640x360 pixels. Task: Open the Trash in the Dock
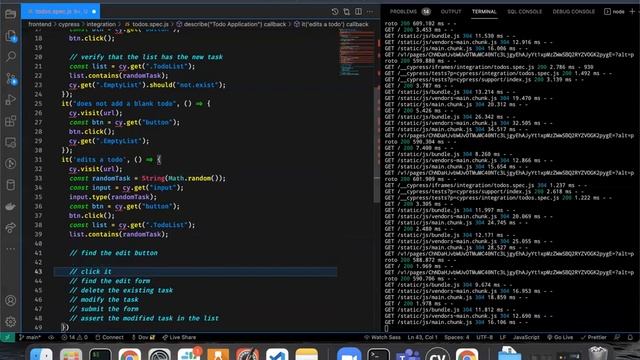pyautogui.click(x=598, y=353)
